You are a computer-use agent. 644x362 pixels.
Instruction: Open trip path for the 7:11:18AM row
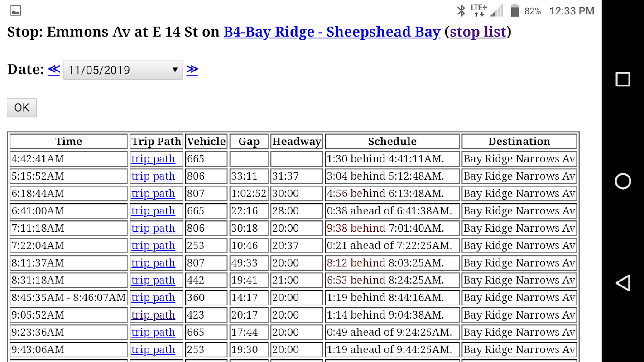click(x=153, y=228)
